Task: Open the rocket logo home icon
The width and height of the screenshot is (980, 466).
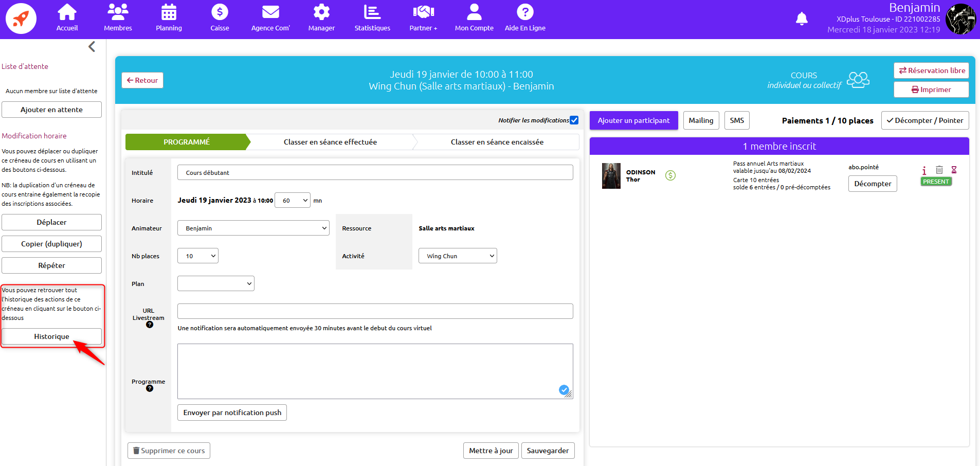Action: (21, 19)
